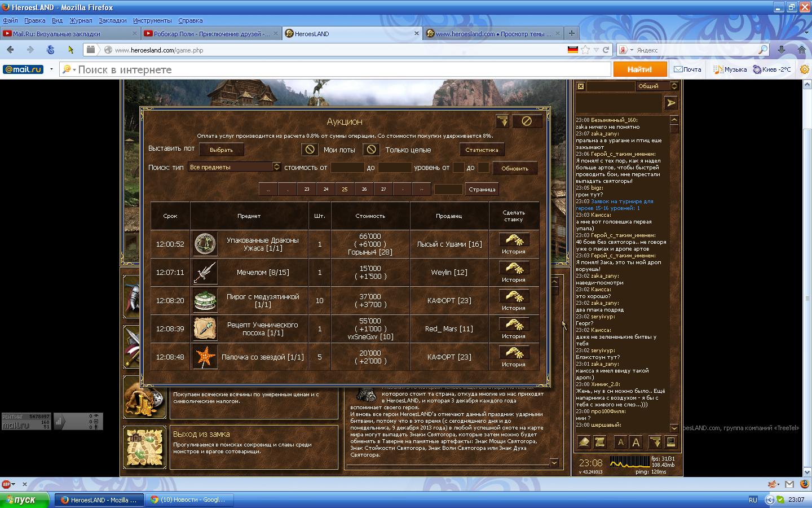Click the Обновить button to refresh lots

point(514,168)
